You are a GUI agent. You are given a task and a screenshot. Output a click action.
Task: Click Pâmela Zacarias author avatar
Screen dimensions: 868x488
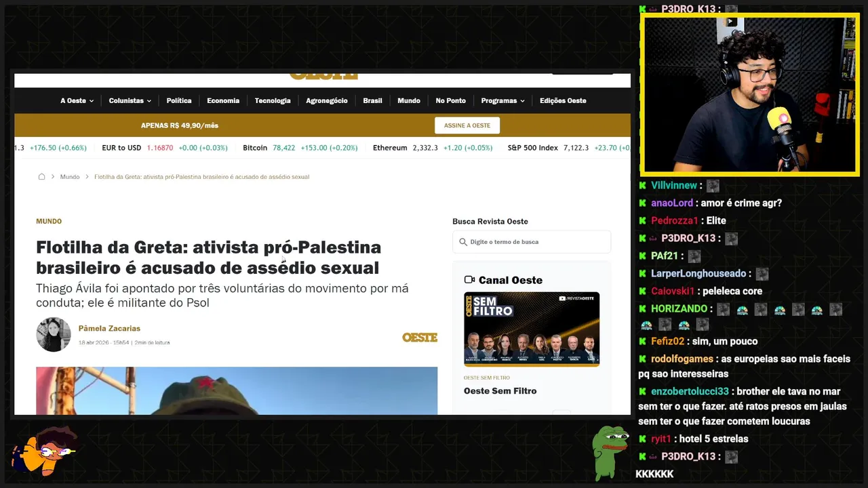[54, 335]
